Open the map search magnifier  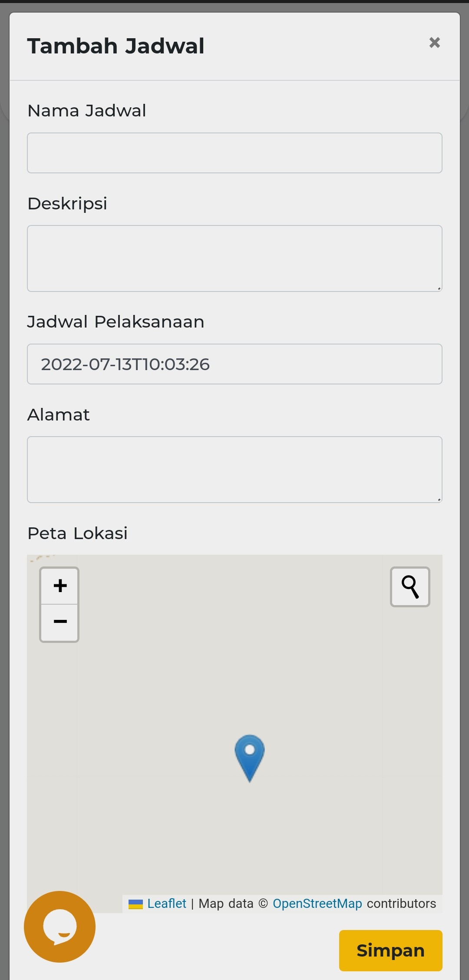pyautogui.click(x=410, y=587)
